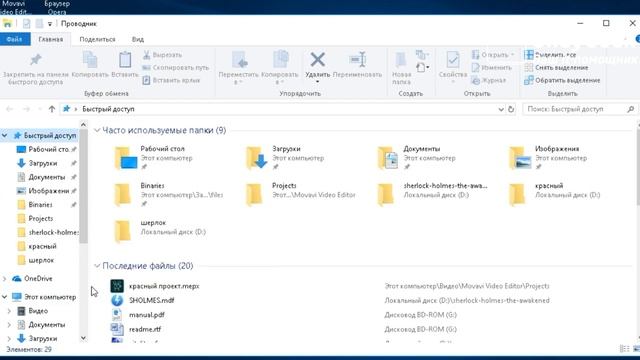Click the Вставить paste icon
Screen dimensions: 640x360
point(125,60)
